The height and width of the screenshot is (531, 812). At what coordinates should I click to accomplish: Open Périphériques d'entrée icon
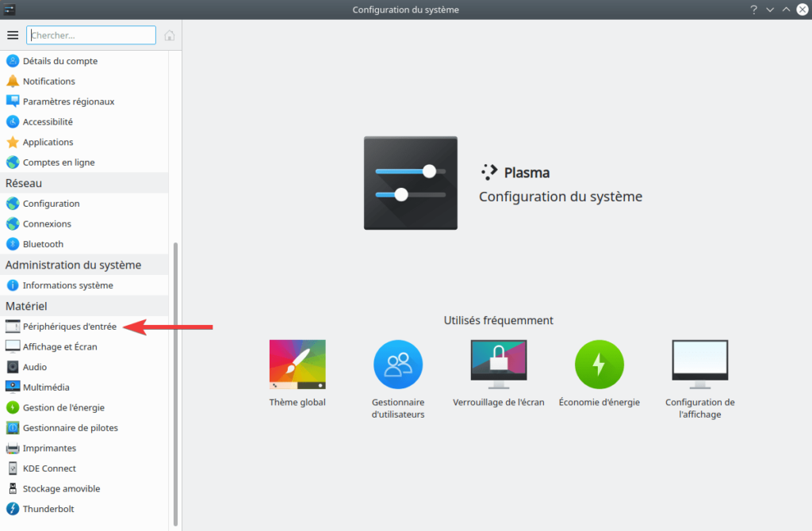click(x=13, y=326)
